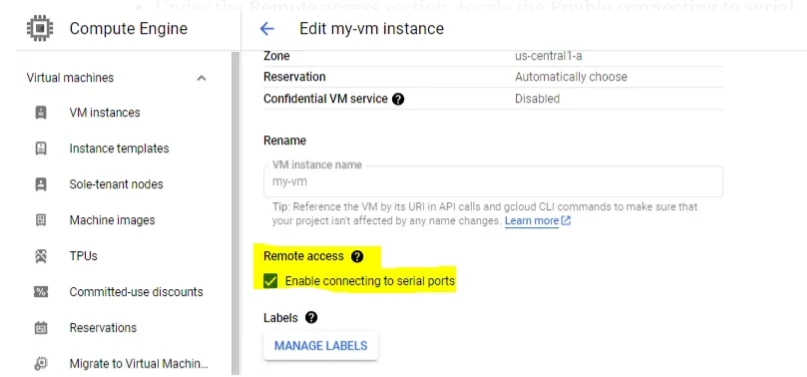Viewport: 807px width, 377px height.
Task: Open TPUs page
Action: (83, 256)
